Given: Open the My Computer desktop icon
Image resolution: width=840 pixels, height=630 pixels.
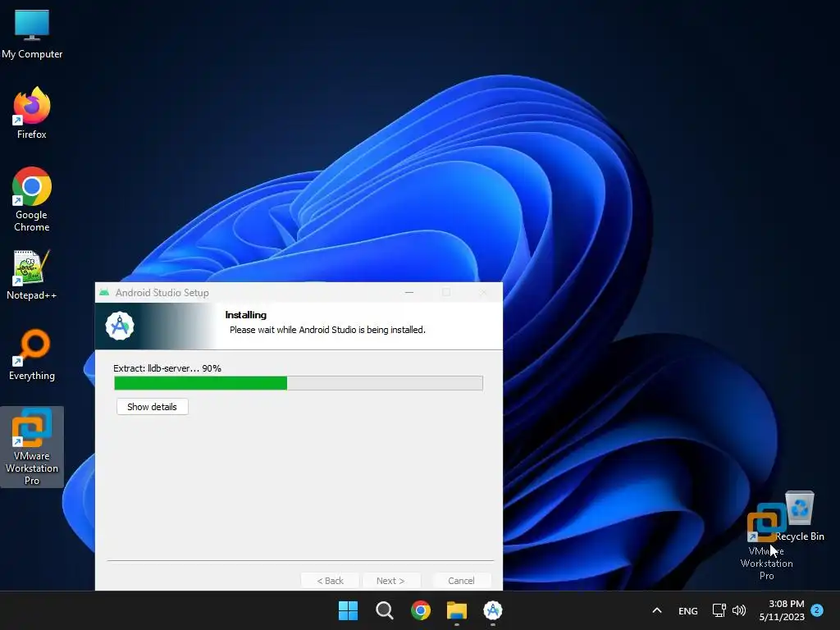Looking at the screenshot, I should click(x=32, y=34).
